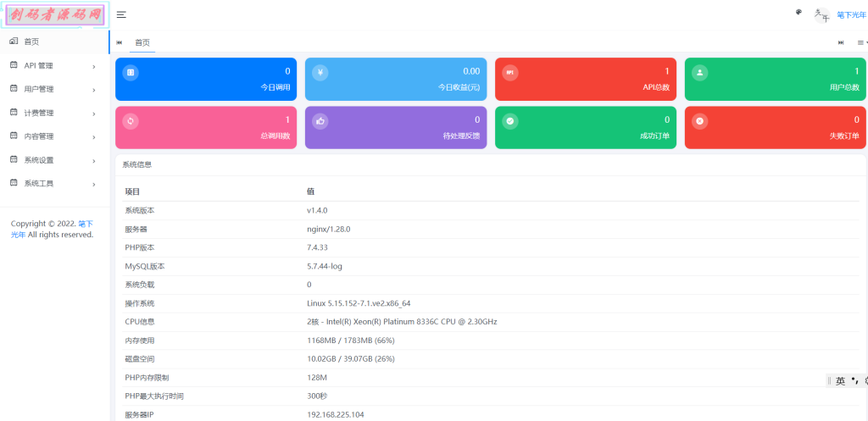The width and height of the screenshot is (868, 421).
Task: Expand the API 管理 sidebar menu
Action: tap(53, 66)
